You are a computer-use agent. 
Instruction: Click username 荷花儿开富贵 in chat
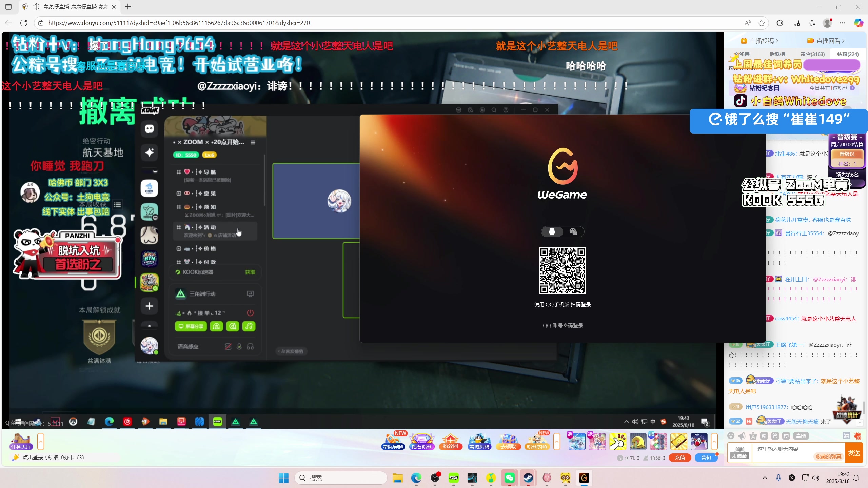tap(792, 220)
